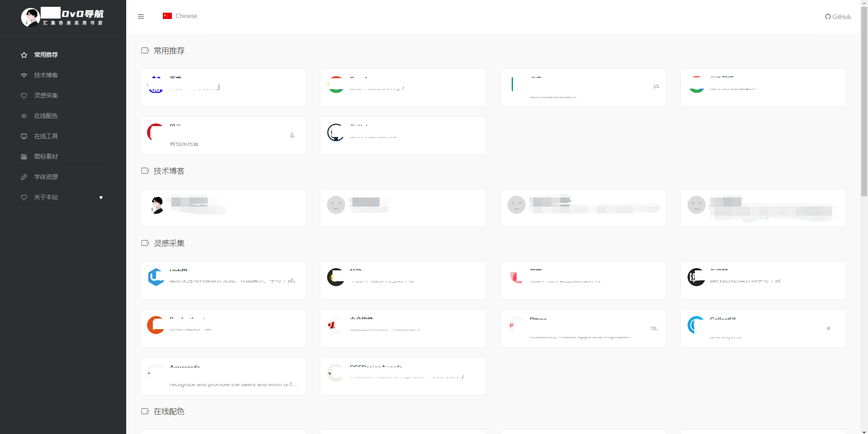Expand 关于本站 with its arrow
Viewport: 868px width, 434px height.
tap(101, 198)
